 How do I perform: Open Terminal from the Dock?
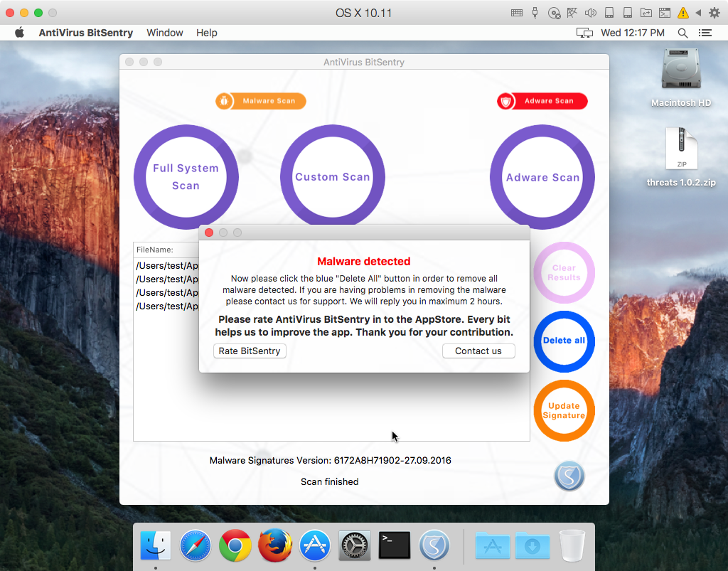coord(394,545)
